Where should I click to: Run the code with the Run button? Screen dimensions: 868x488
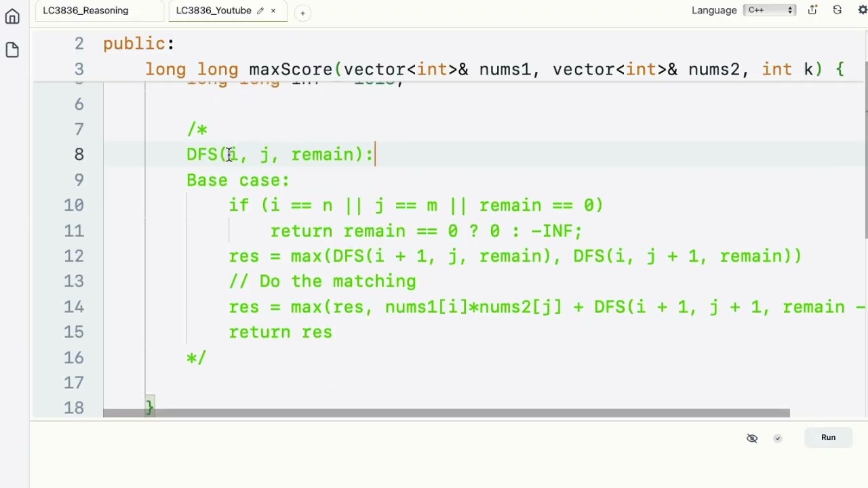coord(829,437)
